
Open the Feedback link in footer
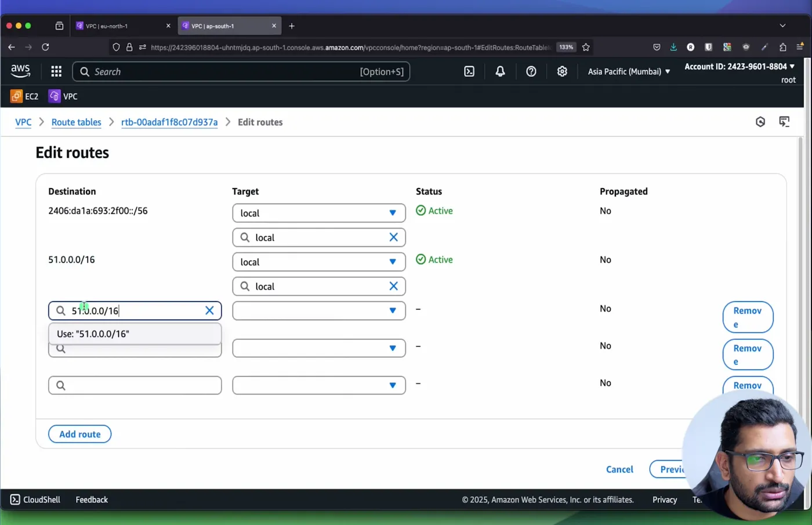92,499
